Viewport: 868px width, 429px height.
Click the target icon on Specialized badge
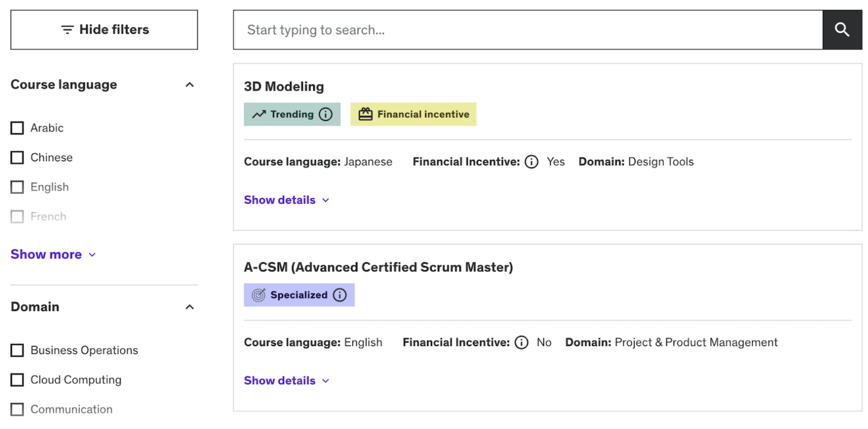pyautogui.click(x=259, y=295)
